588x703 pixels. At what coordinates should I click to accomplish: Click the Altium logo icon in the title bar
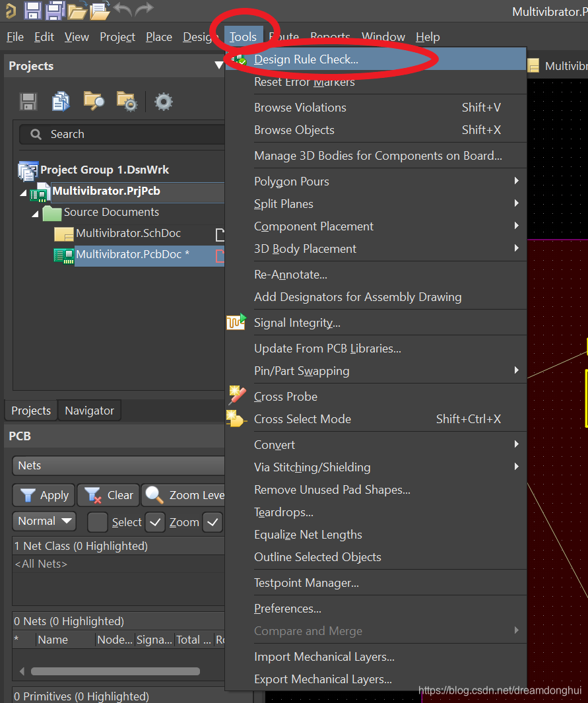(x=11, y=11)
